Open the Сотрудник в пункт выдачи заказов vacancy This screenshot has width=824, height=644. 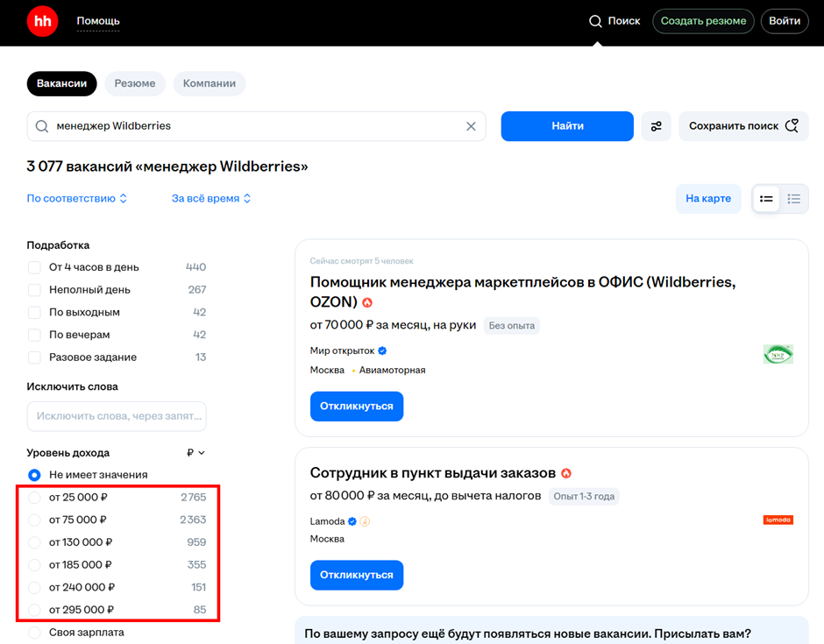(x=432, y=473)
